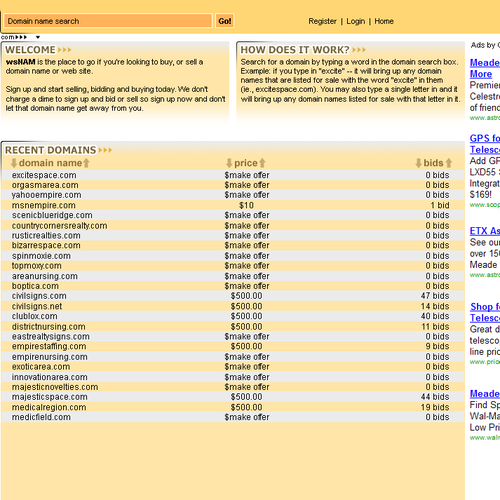Image resolution: width=500 pixels, height=500 pixels.
Task: Open topmoxy.com listing
Action: 37,266
